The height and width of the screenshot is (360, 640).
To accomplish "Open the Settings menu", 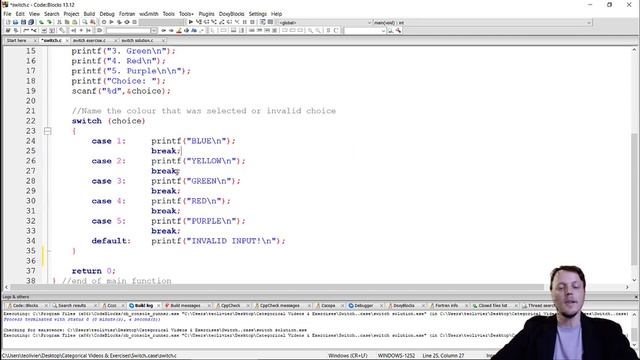I will 258,14.
